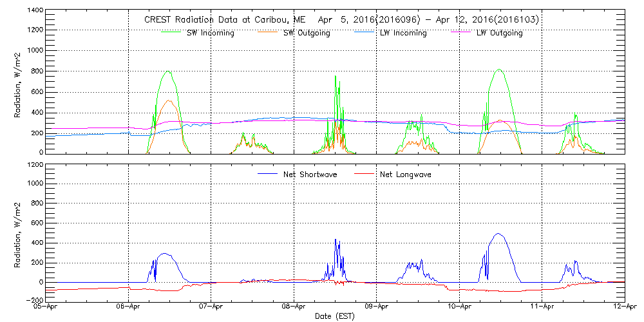Select the 10-Apr date tick label
644x322 pixels.
459,307
